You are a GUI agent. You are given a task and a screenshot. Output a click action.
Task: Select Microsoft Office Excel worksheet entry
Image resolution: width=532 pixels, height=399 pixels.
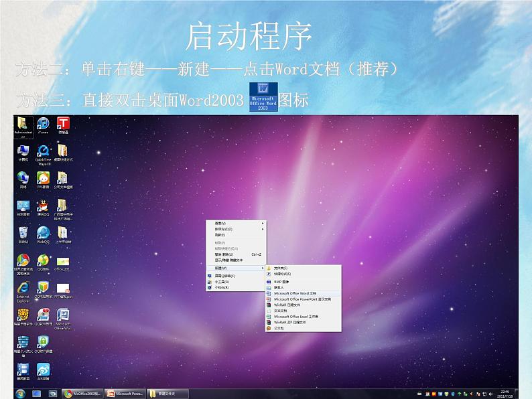[x=304, y=317]
